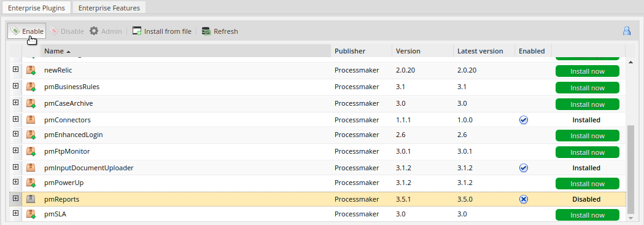Toggle the pmInputDocumentUploader enabled checkmark
Screen dimensions: 644x225
524,168
